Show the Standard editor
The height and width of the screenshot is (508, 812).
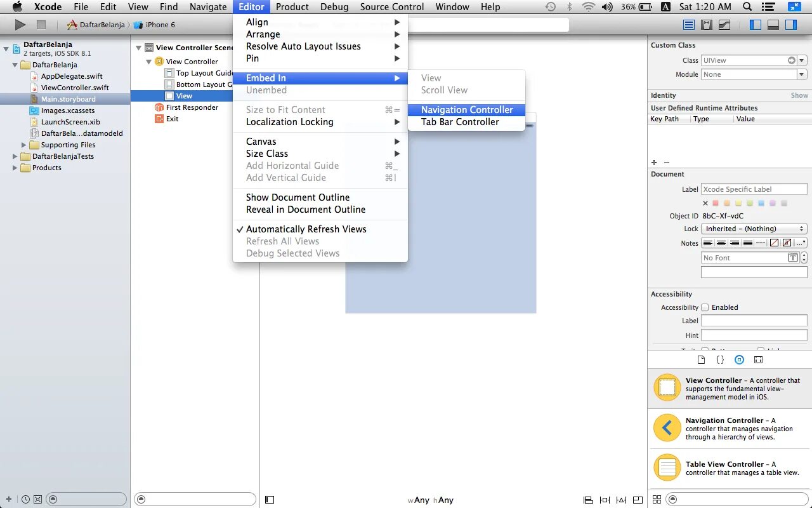point(689,25)
